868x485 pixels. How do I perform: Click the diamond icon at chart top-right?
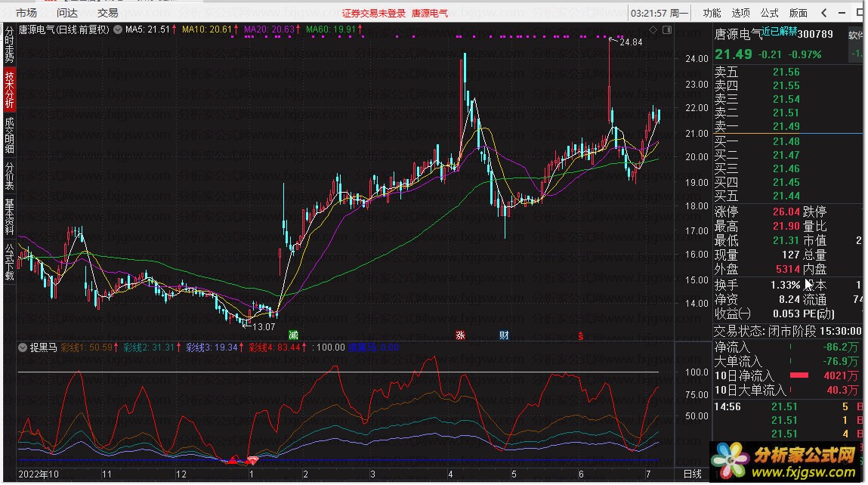(x=653, y=30)
